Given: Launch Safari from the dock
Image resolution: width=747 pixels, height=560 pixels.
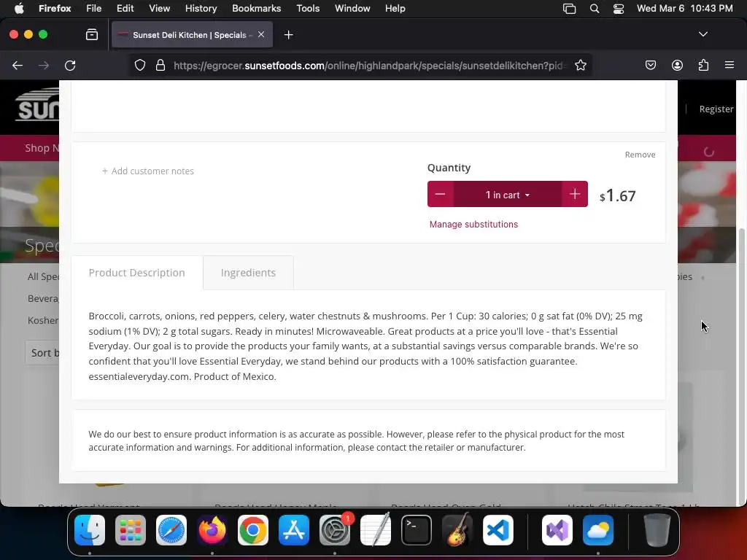Looking at the screenshot, I should [x=171, y=530].
